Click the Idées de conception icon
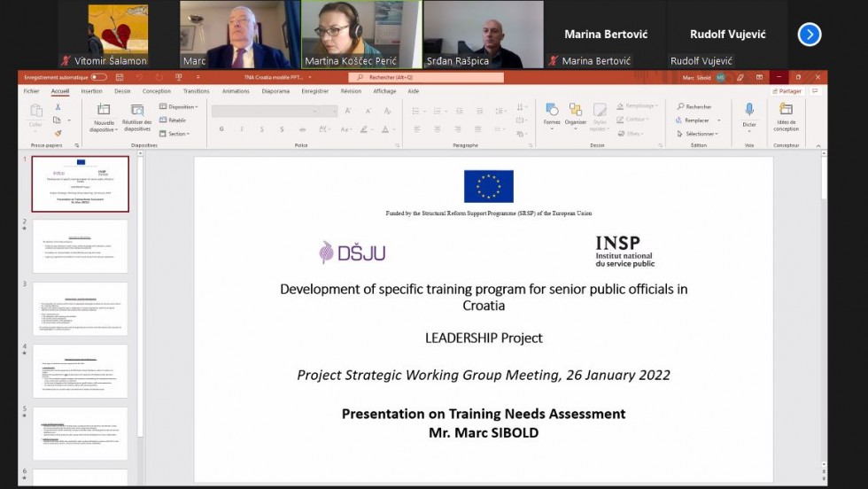 (x=787, y=109)
